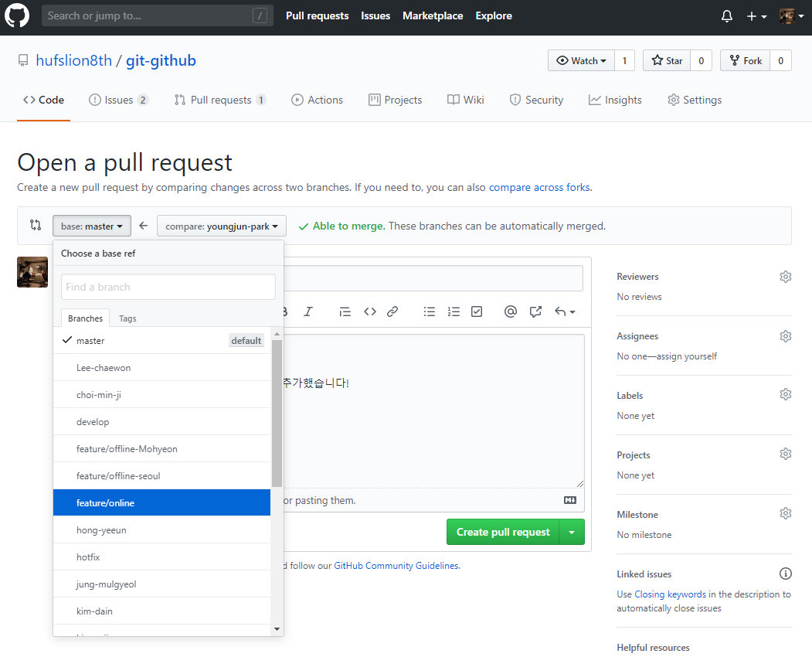Viewport: 812px width, 657px height.
Task: Select the hotfix branch
Action: [161, 557]
